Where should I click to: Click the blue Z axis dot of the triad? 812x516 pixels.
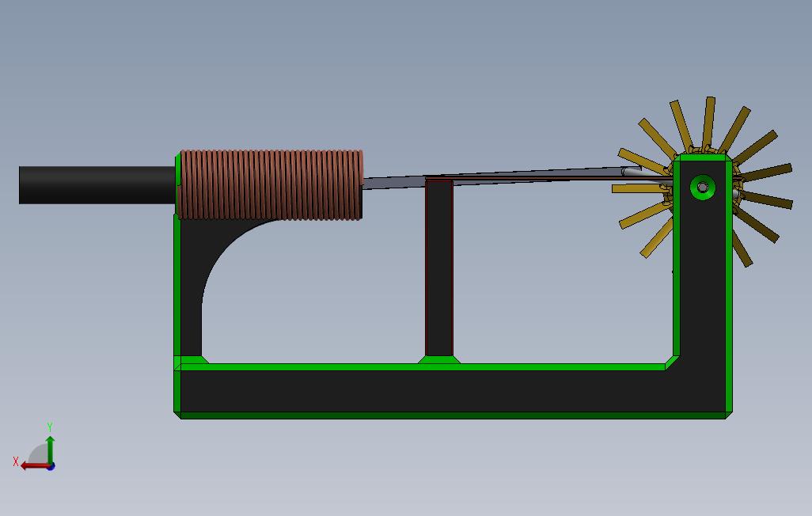pyautogui.click(x=51, y=466)
